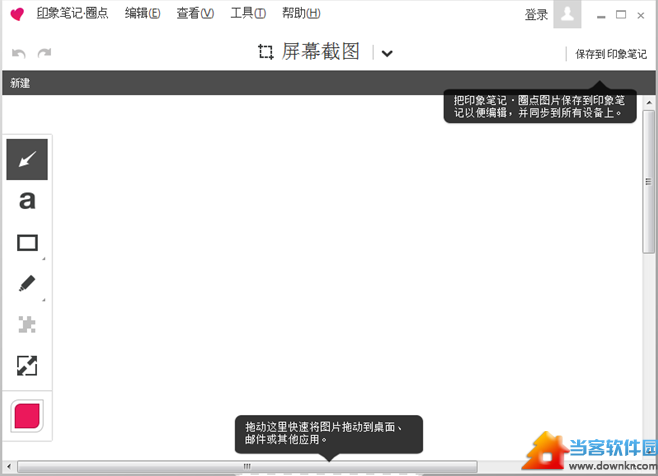
Task: Select the Text tool marked 'a'
Action: point(27,200)
